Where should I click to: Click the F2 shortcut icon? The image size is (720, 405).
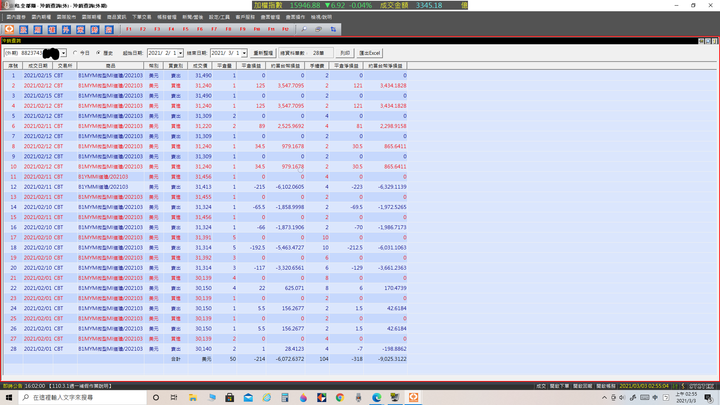(143, 29)
